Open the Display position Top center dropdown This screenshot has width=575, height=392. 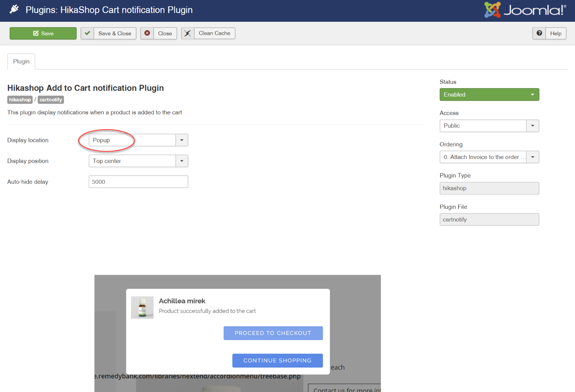click(138, 161)
